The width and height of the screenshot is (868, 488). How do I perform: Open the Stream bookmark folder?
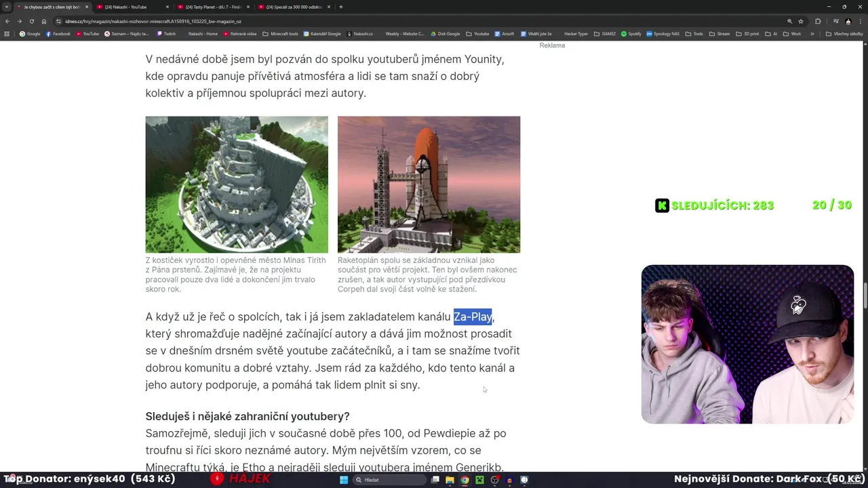point(719,34)
